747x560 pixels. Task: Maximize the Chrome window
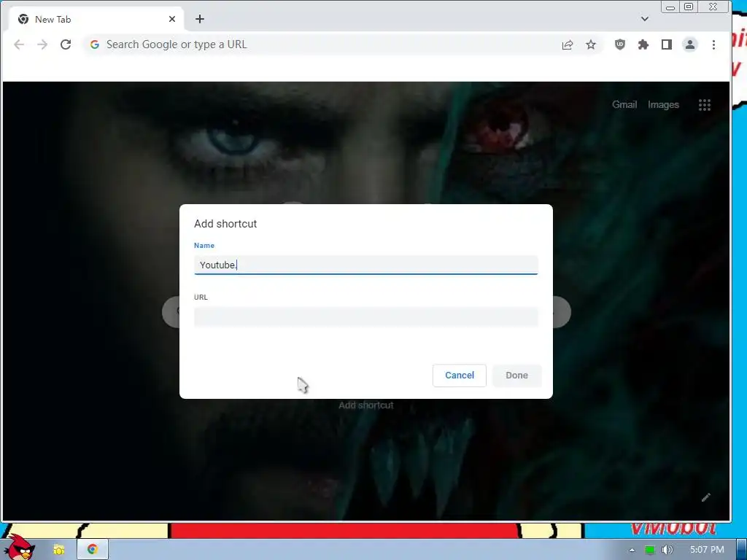(x=689, y=7)
